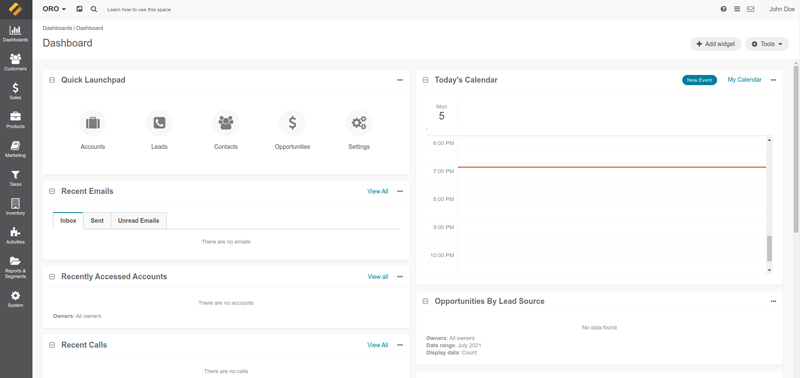Click View all in Recently Accessed Accounts
800x378 pixels.
tap(378, 276)
